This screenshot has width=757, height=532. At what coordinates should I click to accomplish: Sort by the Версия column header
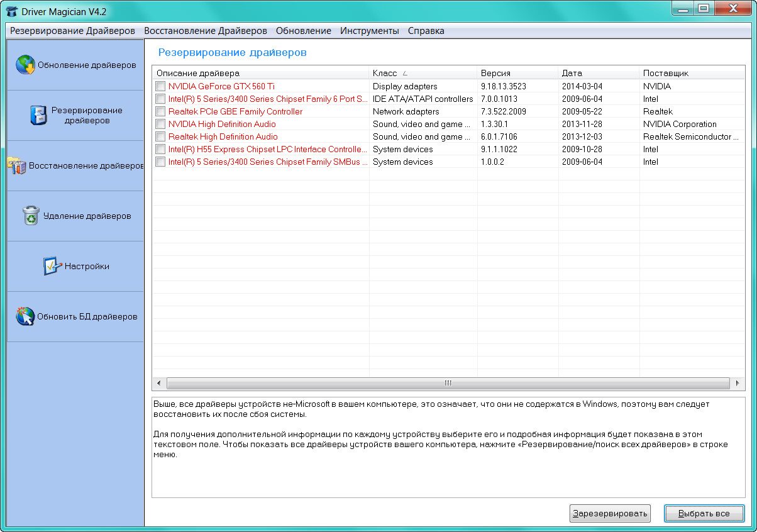(517, 73)
